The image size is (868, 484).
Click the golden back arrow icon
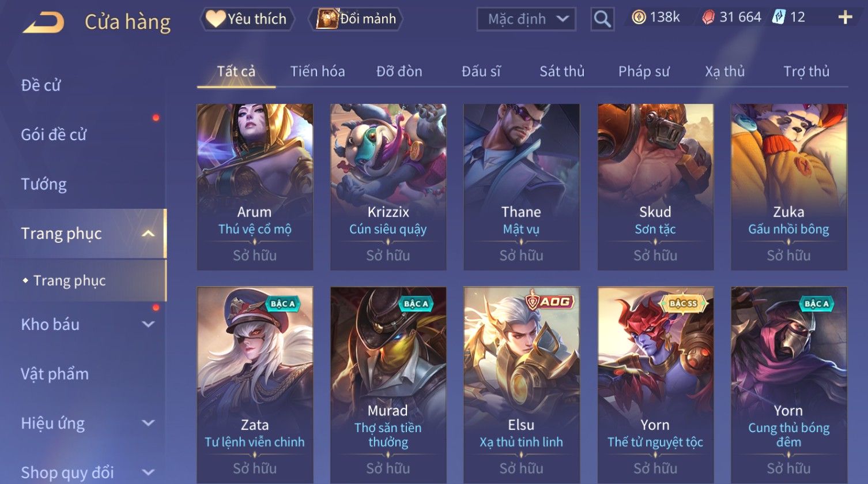(44, 22)
